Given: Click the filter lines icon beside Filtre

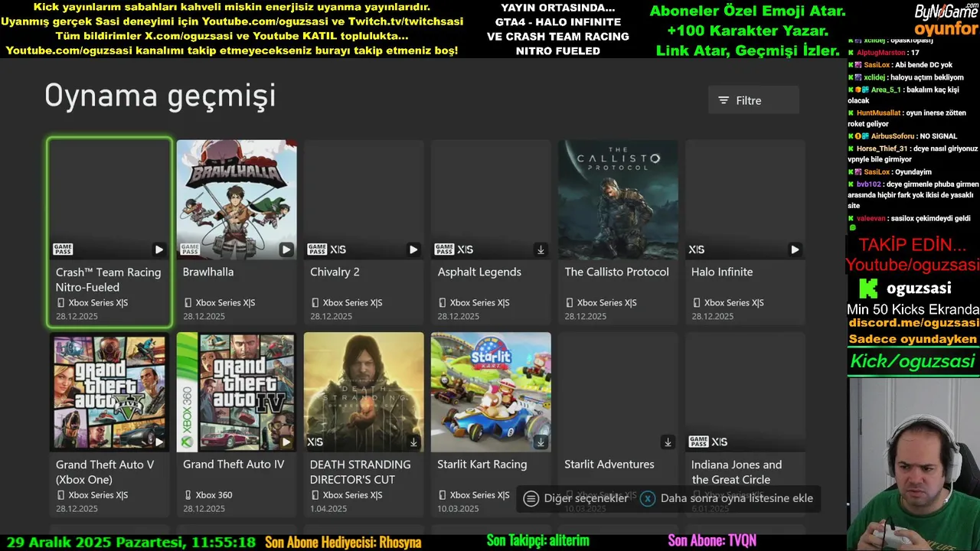Looking at the screenshot, I should point(724,100).
